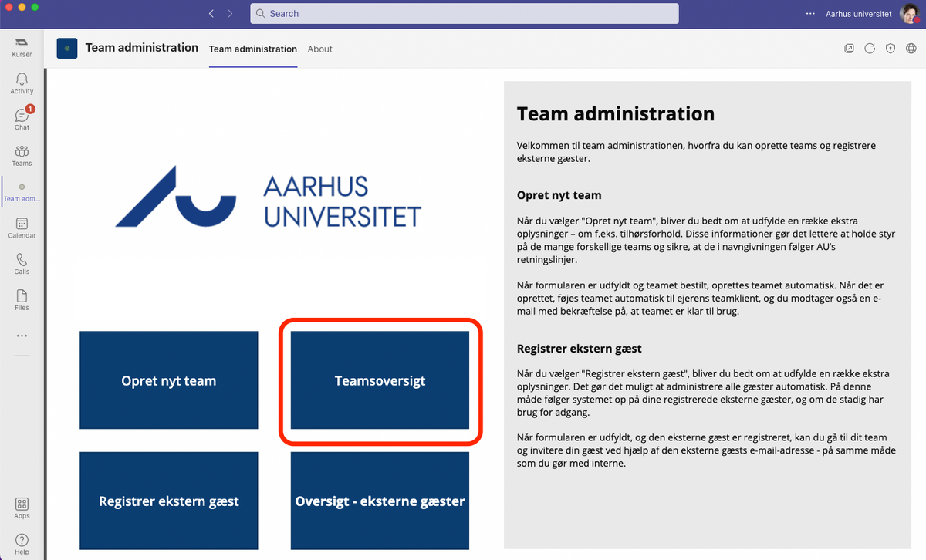Image resolution: width=926 pixels, height=560 pixels.
Task: Pop out the app in a new window
Action: click(849, 49)
